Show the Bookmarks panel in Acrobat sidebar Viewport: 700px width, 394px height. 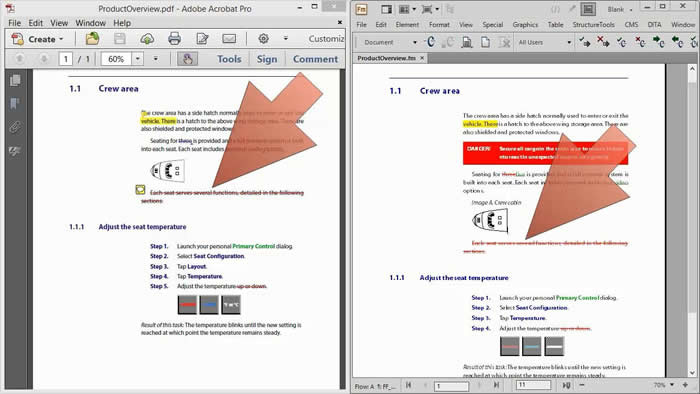click(15, 104)
